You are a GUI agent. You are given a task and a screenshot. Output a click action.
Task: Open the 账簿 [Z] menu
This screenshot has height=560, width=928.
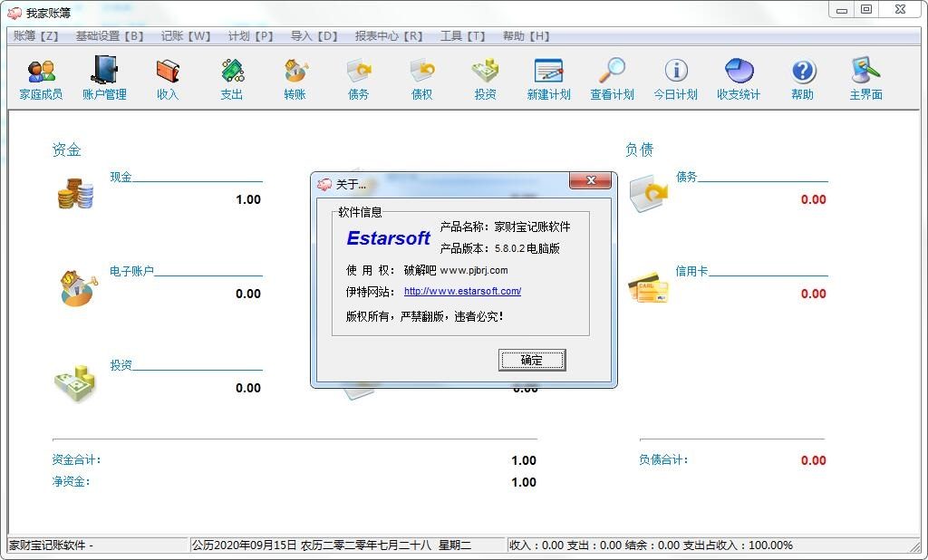coord(35,36)
